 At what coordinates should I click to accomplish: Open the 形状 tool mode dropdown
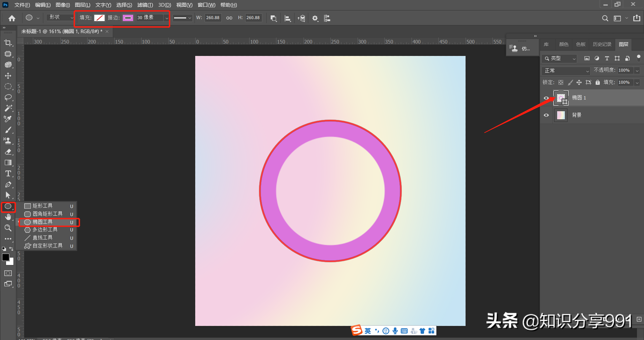[x=60, y=17]
